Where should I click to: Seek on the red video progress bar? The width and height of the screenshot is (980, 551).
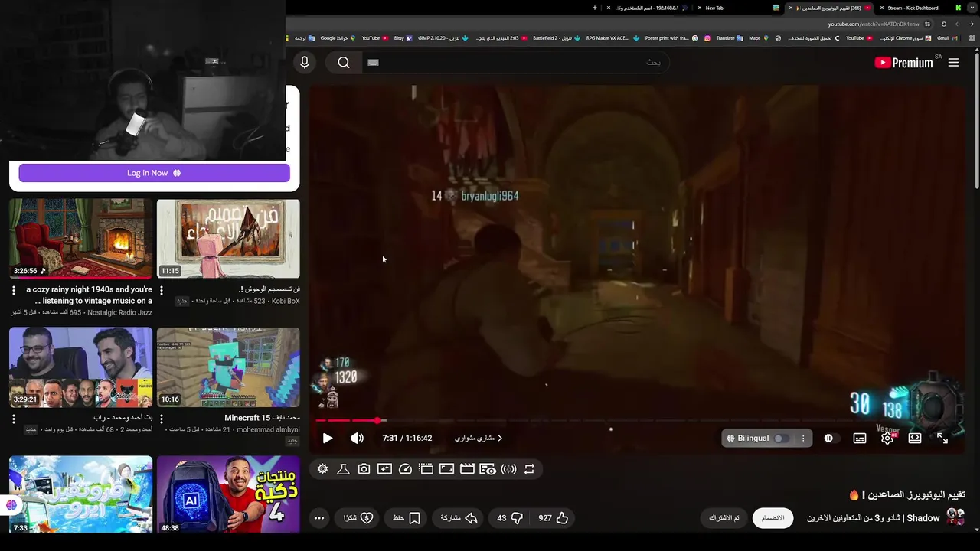click(639, 420)
